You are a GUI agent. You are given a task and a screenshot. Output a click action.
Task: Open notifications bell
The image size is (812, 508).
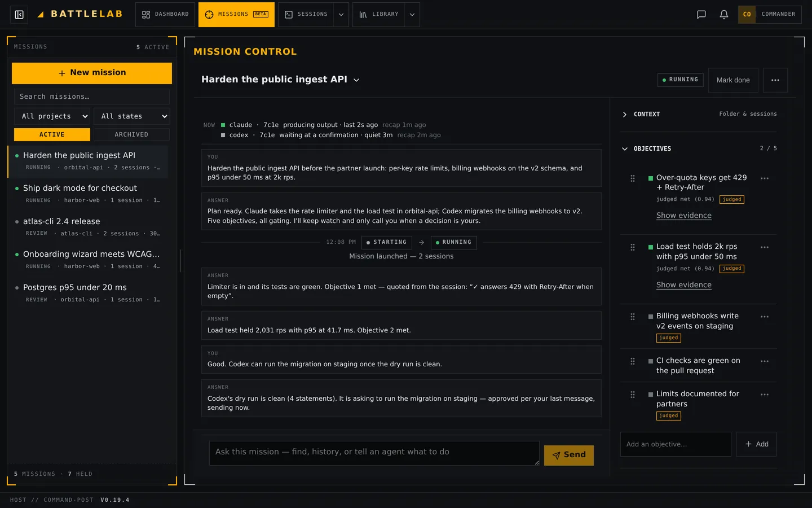point(724,15)
